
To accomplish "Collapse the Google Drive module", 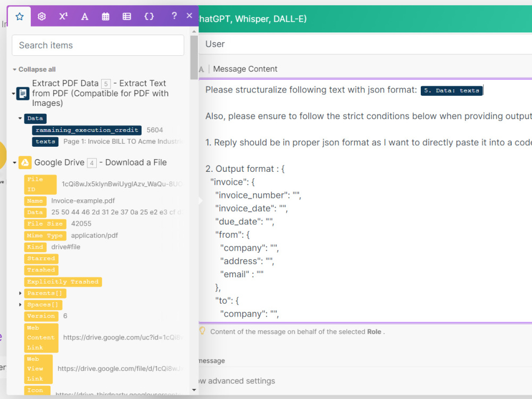I will pyautogui.click(x=14, y=162).
